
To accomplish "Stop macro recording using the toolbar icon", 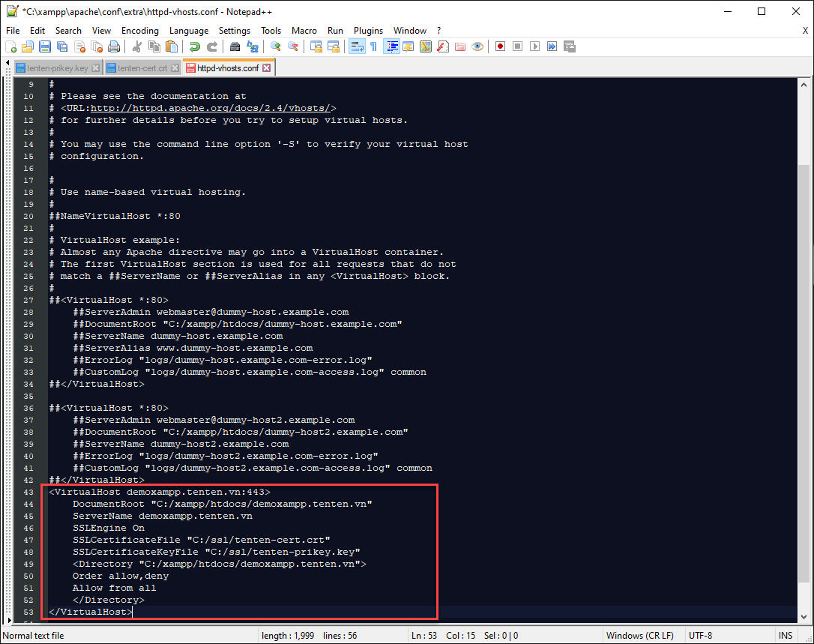I will click(x=518, y=46).
